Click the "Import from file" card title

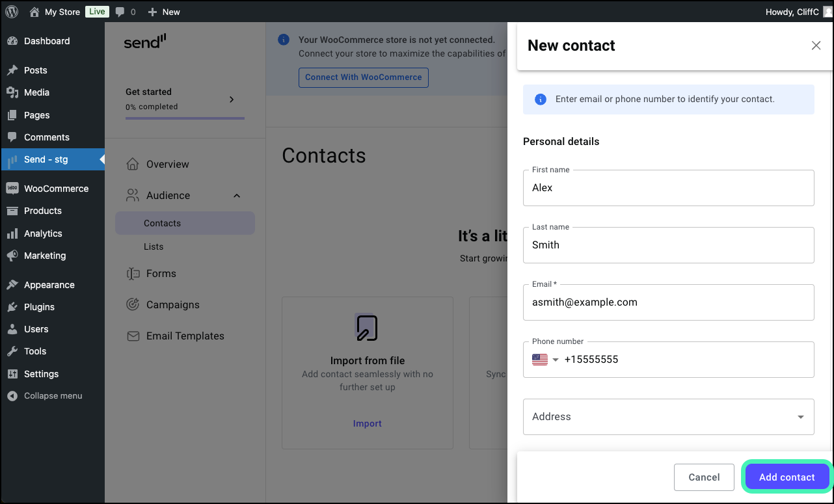[x=368, y=360]
